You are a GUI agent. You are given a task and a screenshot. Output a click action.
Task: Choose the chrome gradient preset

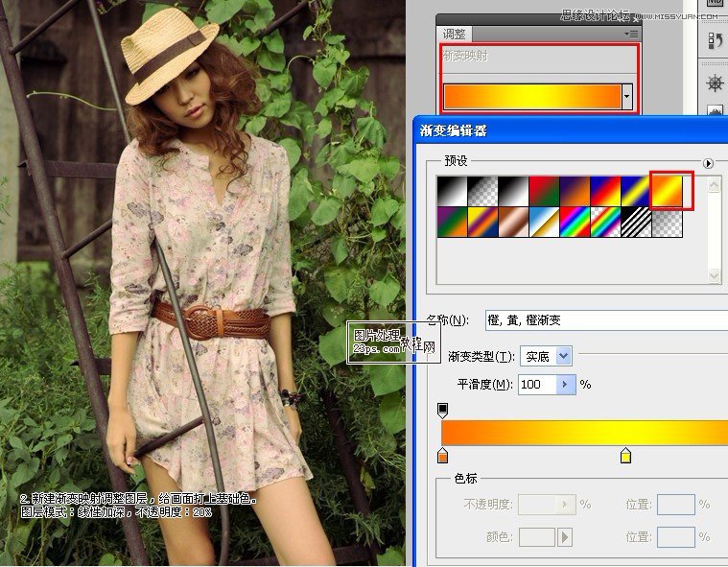[544, 222]
